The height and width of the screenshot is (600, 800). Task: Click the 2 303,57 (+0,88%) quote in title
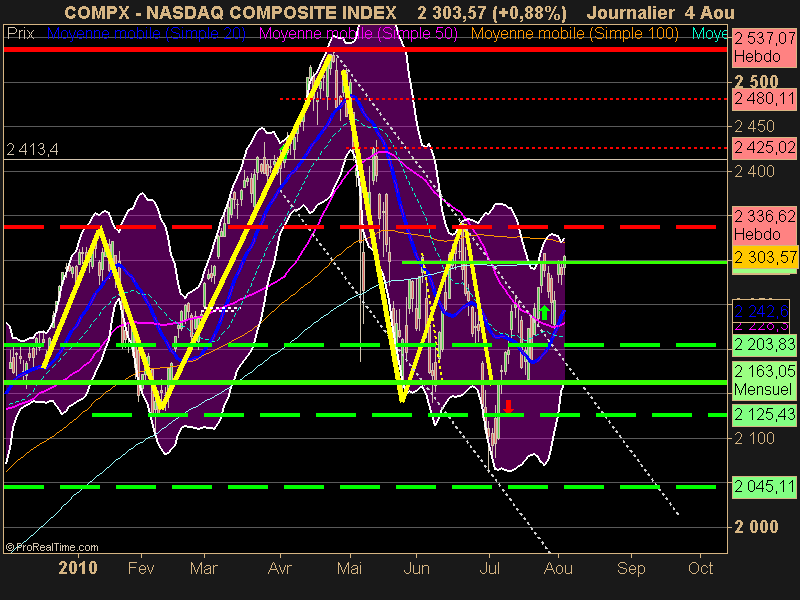[x=491, y=13]
